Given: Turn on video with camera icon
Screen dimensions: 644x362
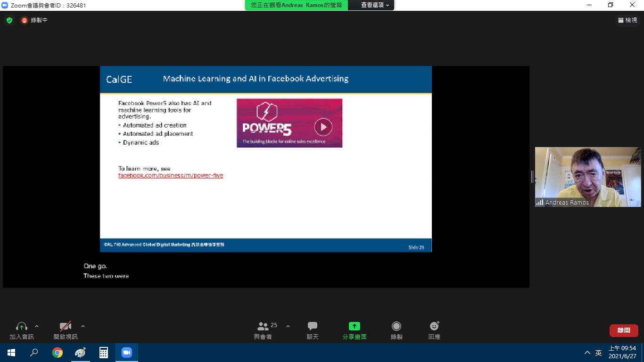Looking at the screenshot, I should click(x=66, y=326).
